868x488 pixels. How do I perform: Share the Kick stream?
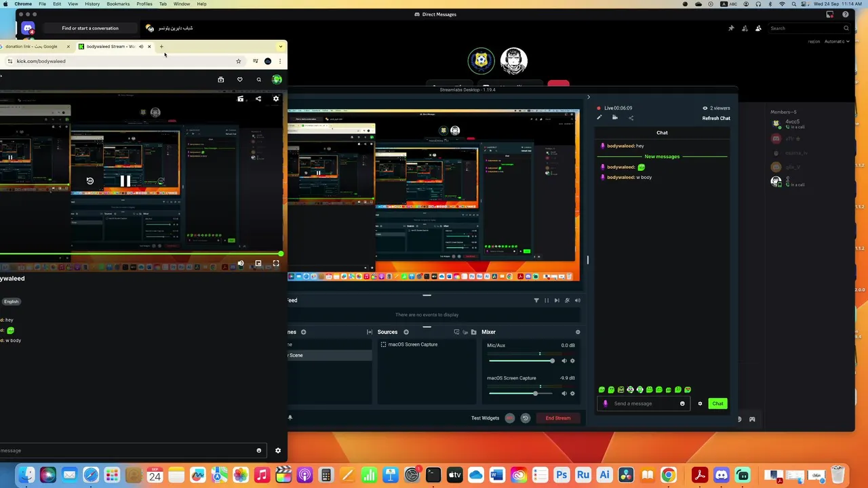tap(258, 99)
